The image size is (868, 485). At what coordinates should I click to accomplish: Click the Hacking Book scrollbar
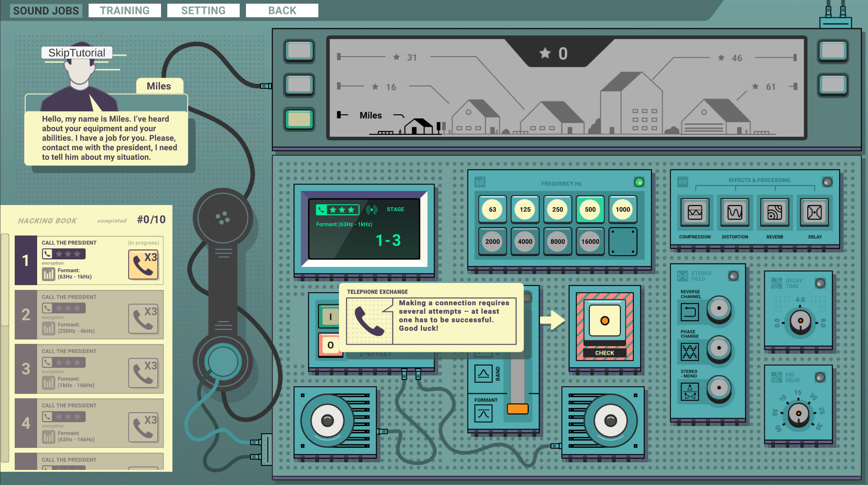(x=5, y=280)
